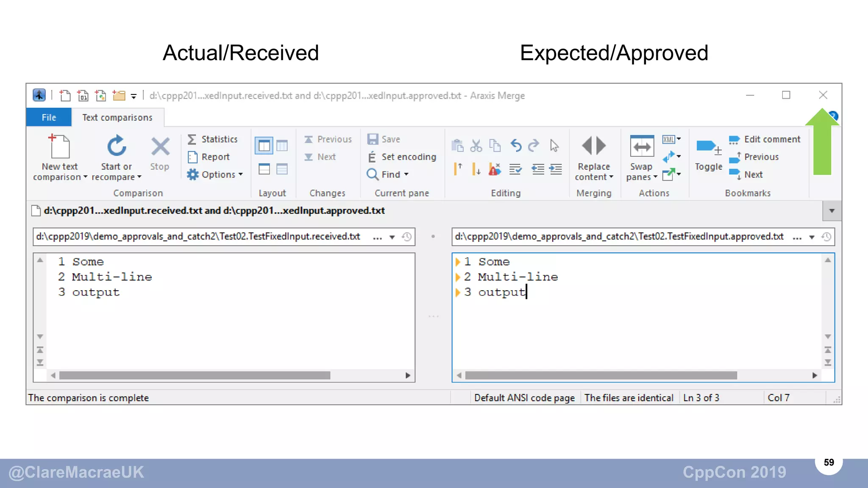This screenshot has height=488, width=868.
Task: Click the selection pointer icon
Action: (554, 145)
